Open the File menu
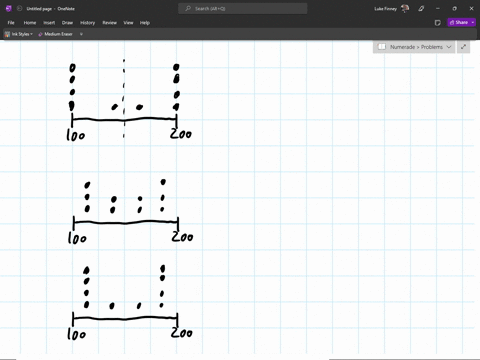 click(11, 23)
